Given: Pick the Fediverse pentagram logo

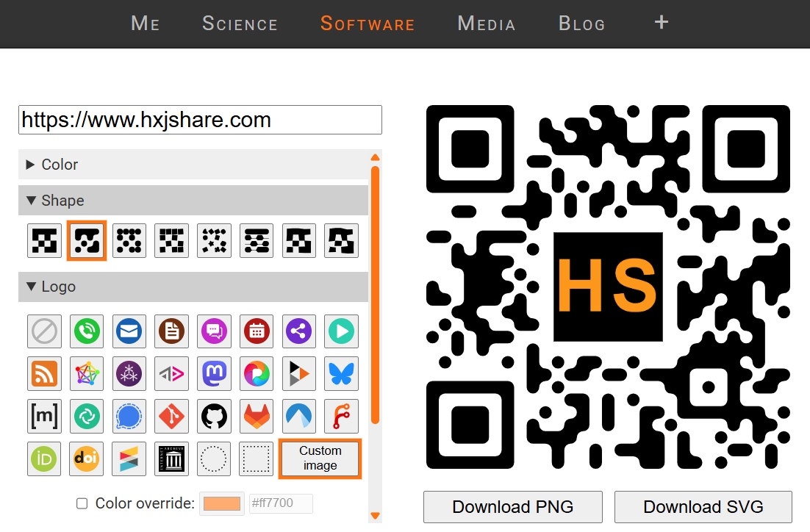Looking at the screenshot, I should [x=87, y=373].
